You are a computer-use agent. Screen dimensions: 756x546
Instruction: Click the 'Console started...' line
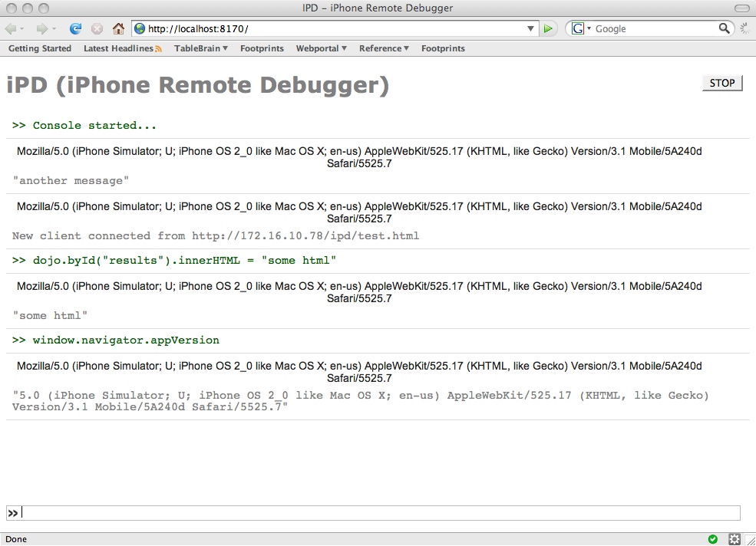[x=84, y=126]
